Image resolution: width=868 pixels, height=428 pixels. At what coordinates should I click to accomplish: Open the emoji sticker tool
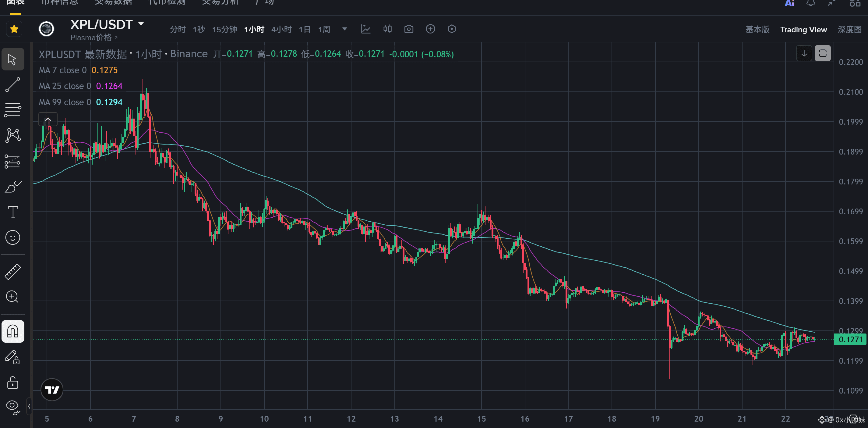coord(13,237)
